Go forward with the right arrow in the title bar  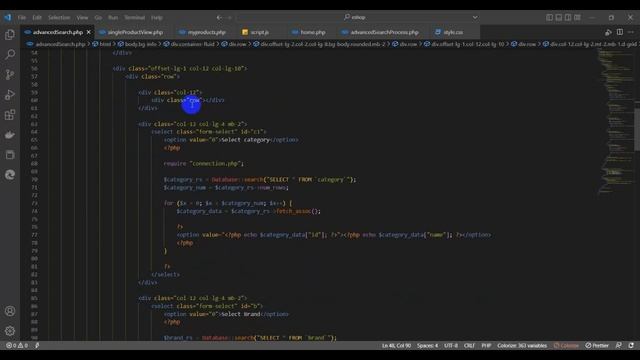(230, 18)
